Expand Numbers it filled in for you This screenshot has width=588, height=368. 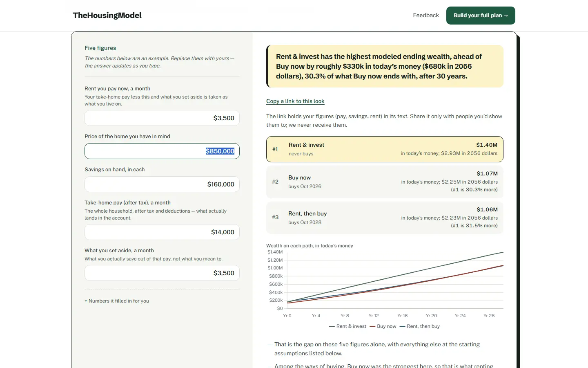click(x=117, y=301)
